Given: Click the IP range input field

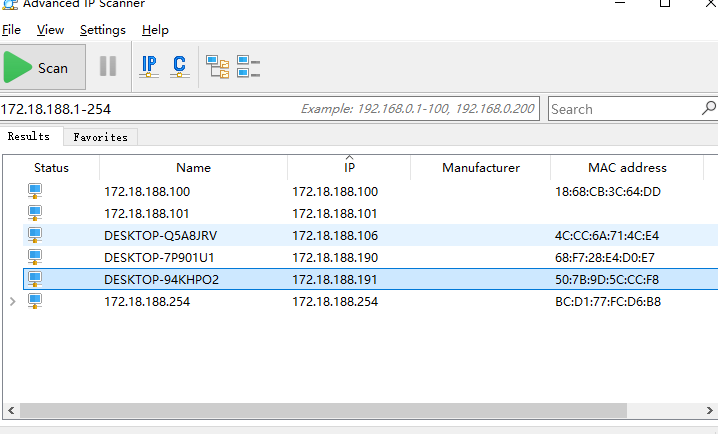Looking at the screenshot, I should 150,108.
